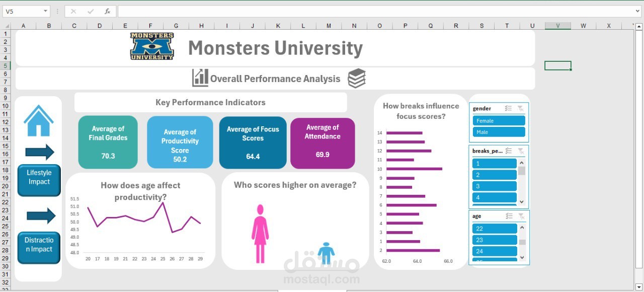Select column header V

coord(557,26)
